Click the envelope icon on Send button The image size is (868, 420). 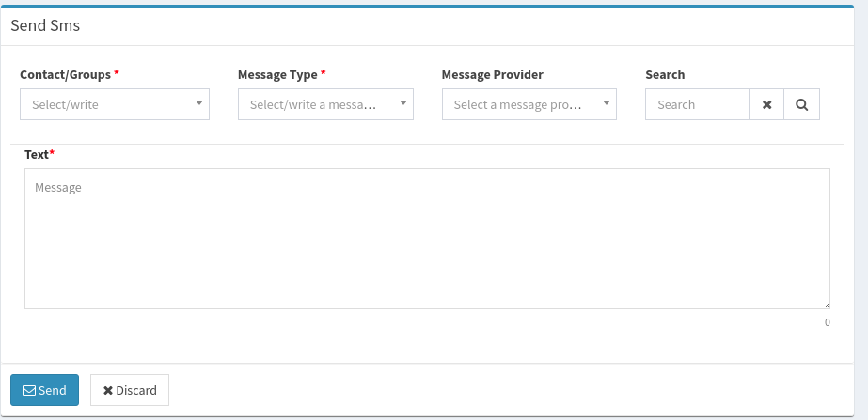[x=29, y=391]
